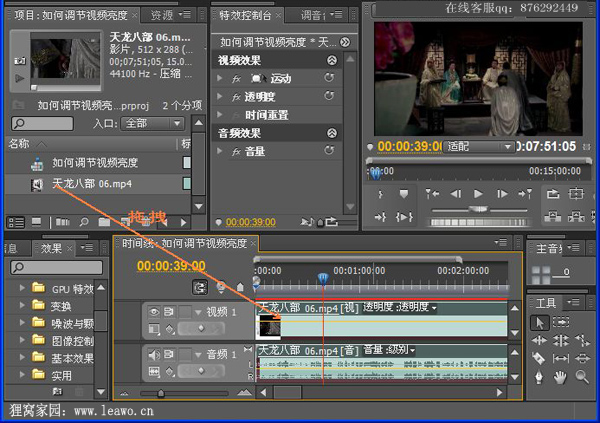Create new bin folder in project panel
The image size is (600, 423).
point(104,222)
